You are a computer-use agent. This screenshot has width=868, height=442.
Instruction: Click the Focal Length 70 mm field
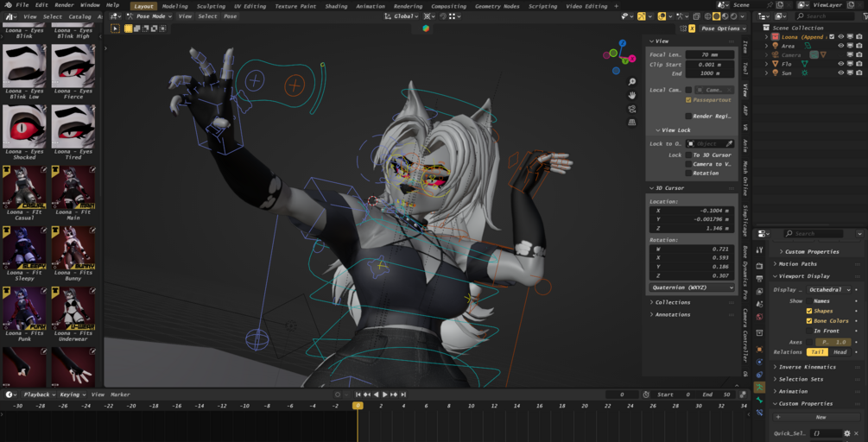tap(710, 54)
